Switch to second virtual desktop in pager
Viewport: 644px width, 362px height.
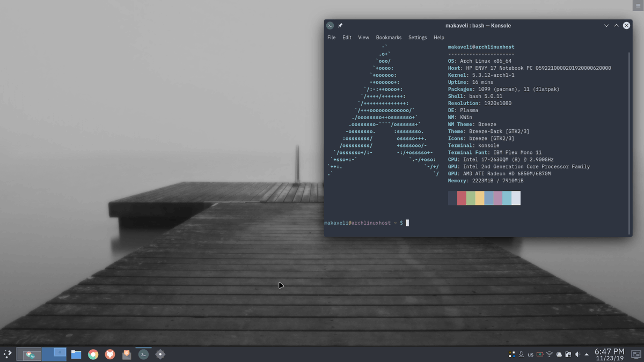click(x=54, y=354)
